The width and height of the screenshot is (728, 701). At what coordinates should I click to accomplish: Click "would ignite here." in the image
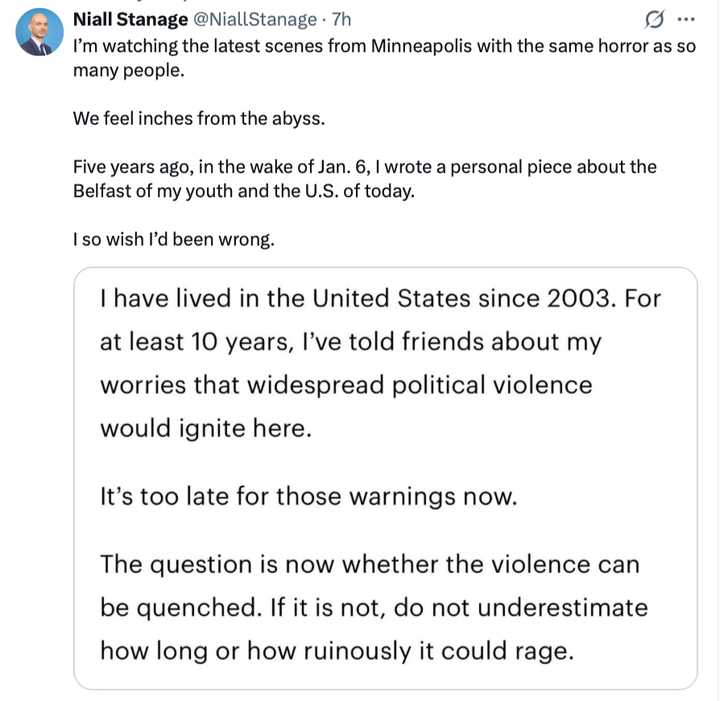205,428
